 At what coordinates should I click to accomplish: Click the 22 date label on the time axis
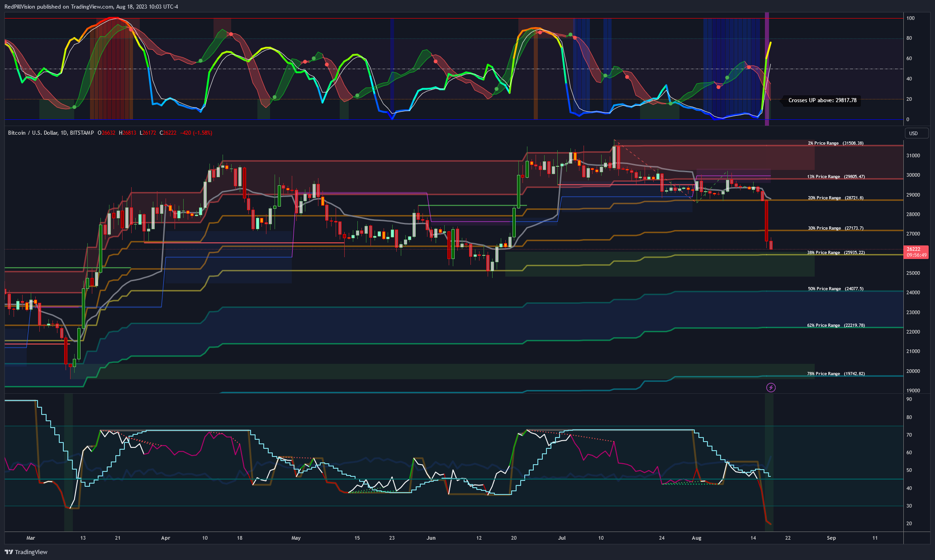point(788,538)
